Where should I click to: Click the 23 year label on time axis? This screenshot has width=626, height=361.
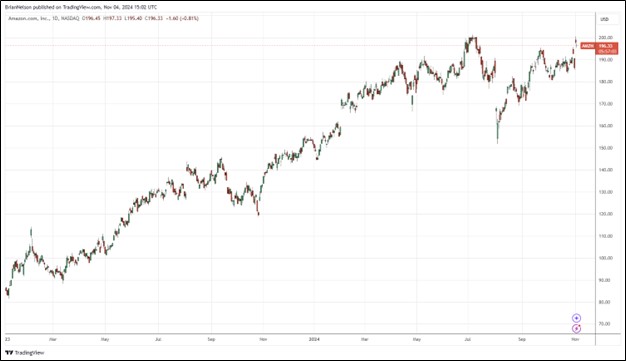(x=7, y=339)
